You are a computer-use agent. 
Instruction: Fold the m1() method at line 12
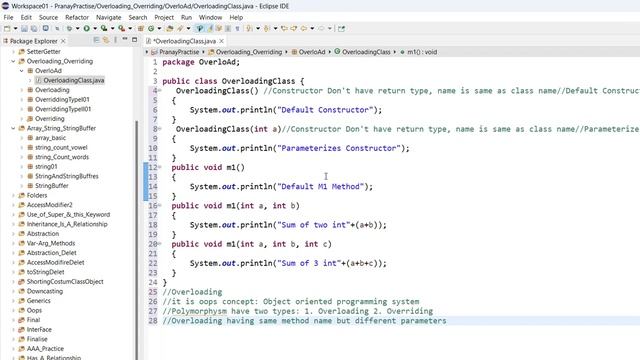[160, 167]
